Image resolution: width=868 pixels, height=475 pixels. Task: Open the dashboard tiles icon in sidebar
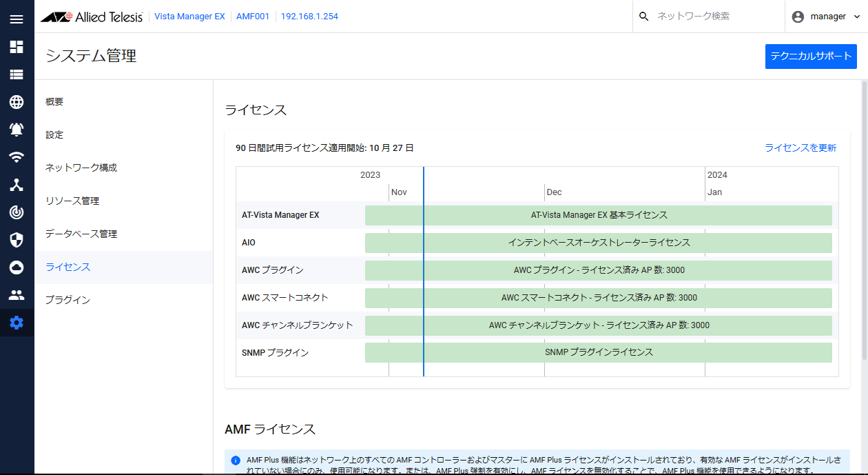pos(17,47)
